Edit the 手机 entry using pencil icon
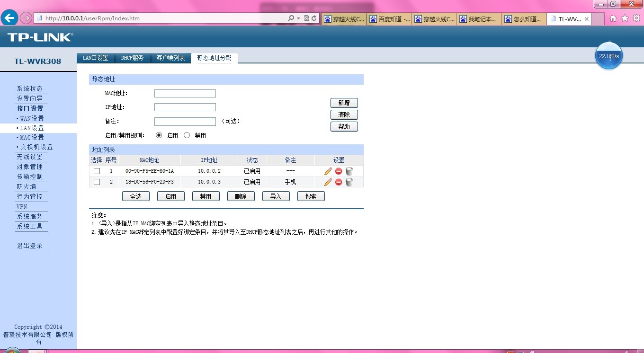 click(328, 182)
